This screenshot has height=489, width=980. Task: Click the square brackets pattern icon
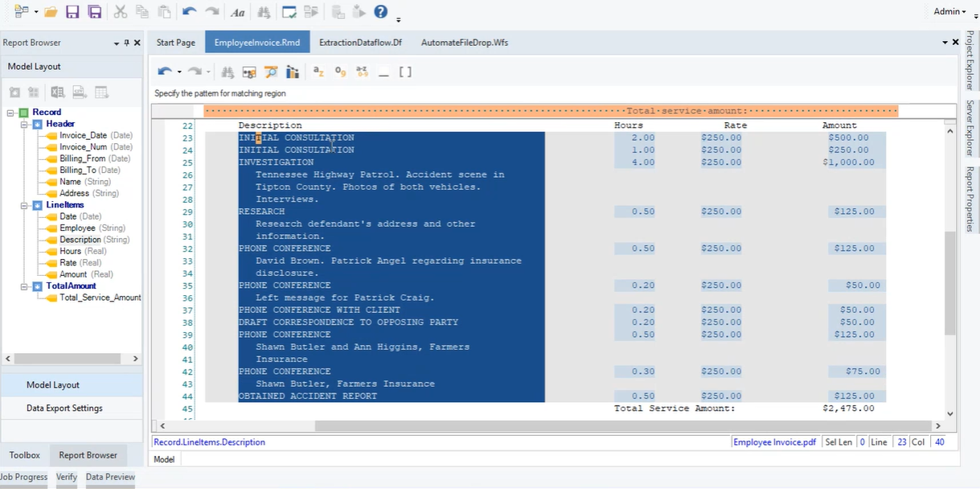point(405,72)
